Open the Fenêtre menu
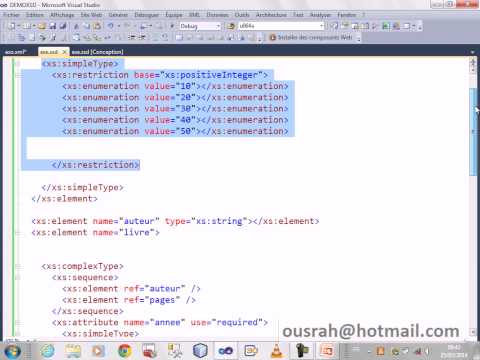Screen dimensions: 480x360 pyautogui.click(x=347, y=15)
